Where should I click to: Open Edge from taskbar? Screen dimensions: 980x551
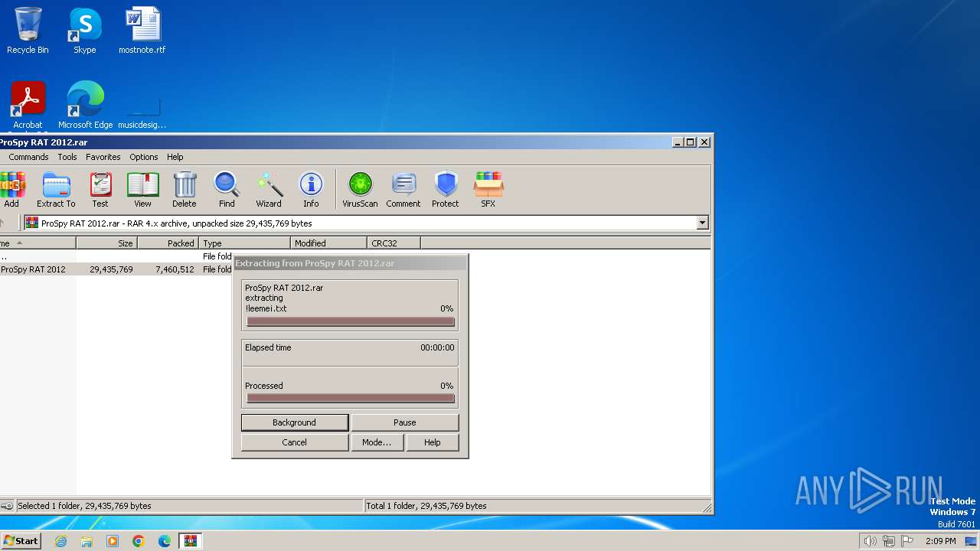click(165, 541)
